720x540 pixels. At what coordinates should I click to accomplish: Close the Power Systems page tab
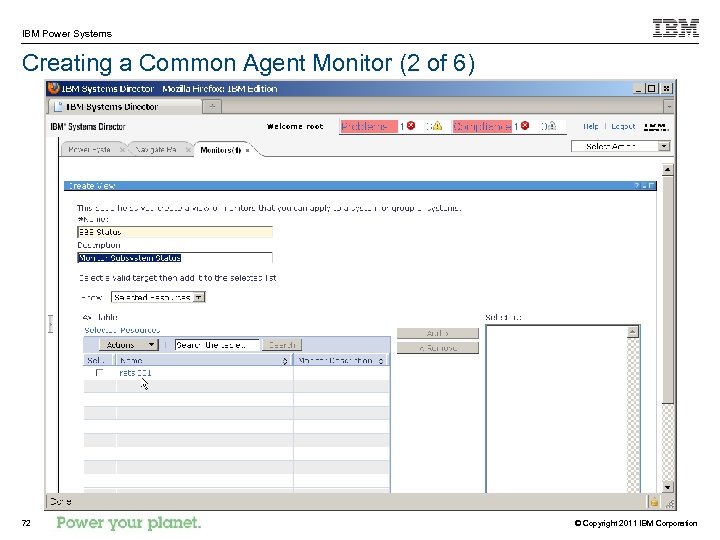pos(122,150)
